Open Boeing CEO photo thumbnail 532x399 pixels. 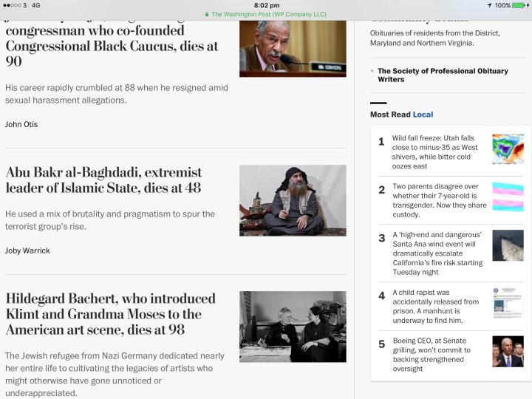[x=508, y=352]
